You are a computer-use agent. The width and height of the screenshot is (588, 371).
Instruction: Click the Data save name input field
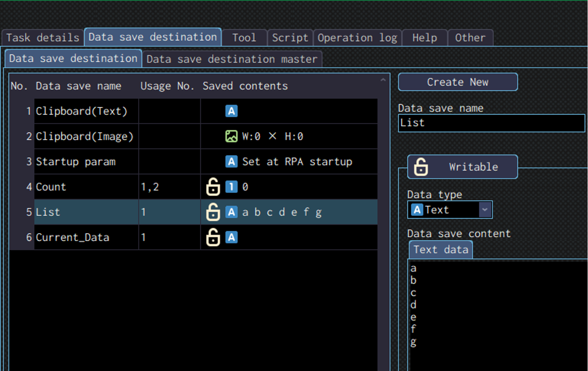pyautogui.click(x=491, y=123)
